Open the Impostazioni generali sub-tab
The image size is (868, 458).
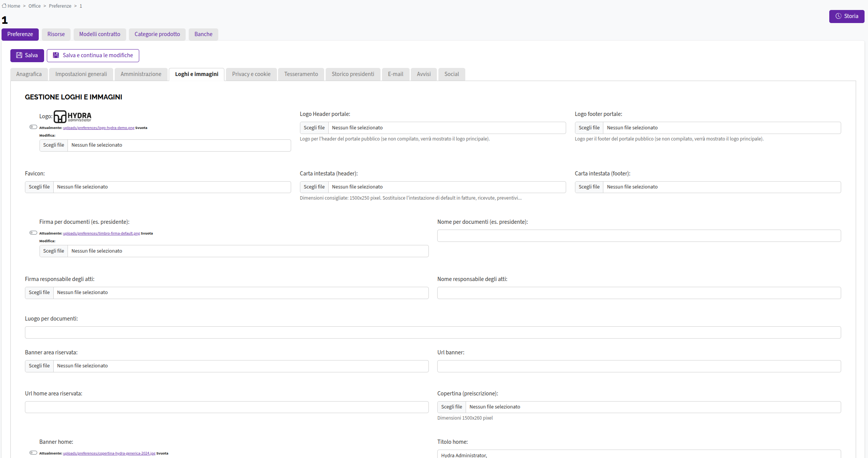click(81, 74)
